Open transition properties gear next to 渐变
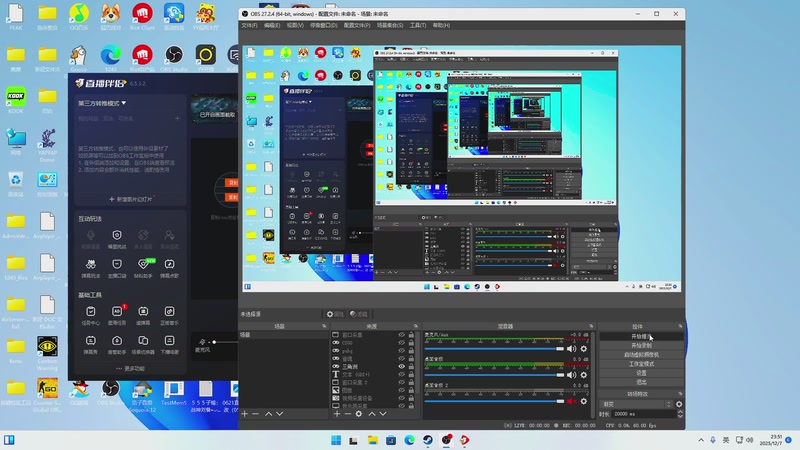Image resolution: width=800 pixels, height=450 pixels. [x=679, y=404]
